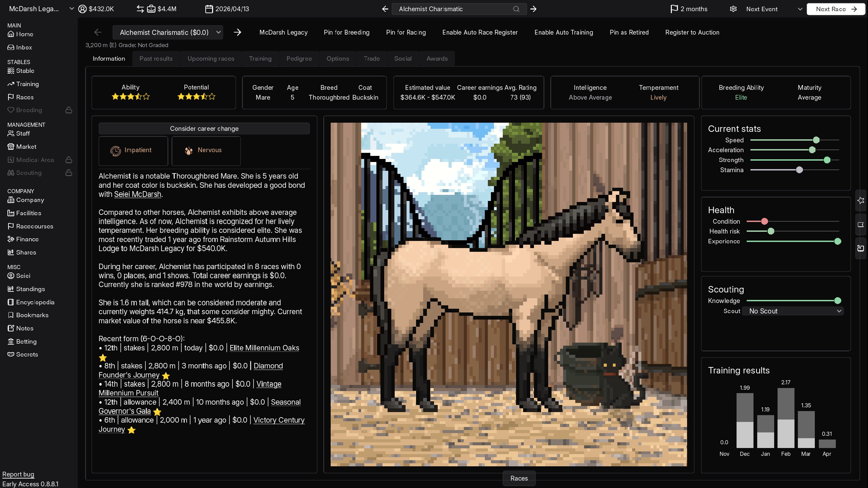Enable Auto Race Register

(x=480, y=33)
